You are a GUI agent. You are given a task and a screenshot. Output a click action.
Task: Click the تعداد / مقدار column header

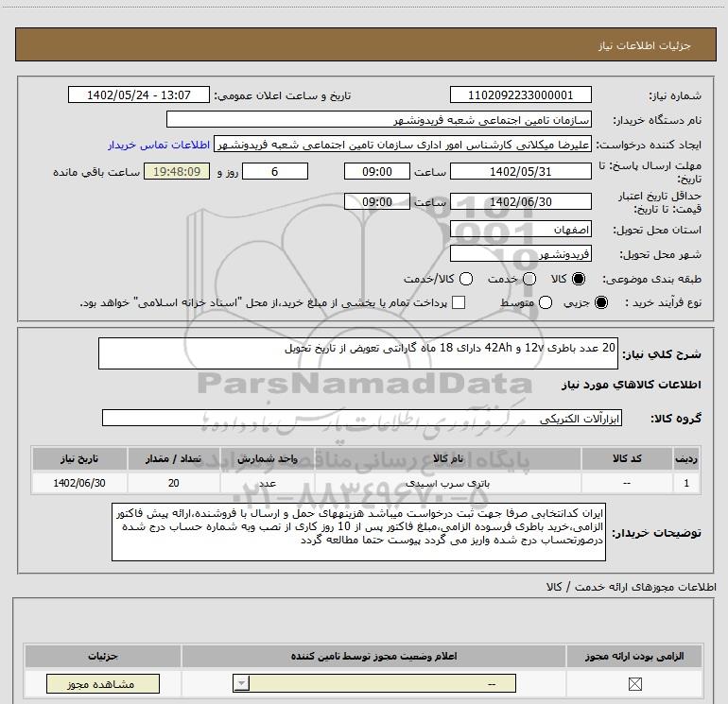pyautogui.click(x=174, y=458)
